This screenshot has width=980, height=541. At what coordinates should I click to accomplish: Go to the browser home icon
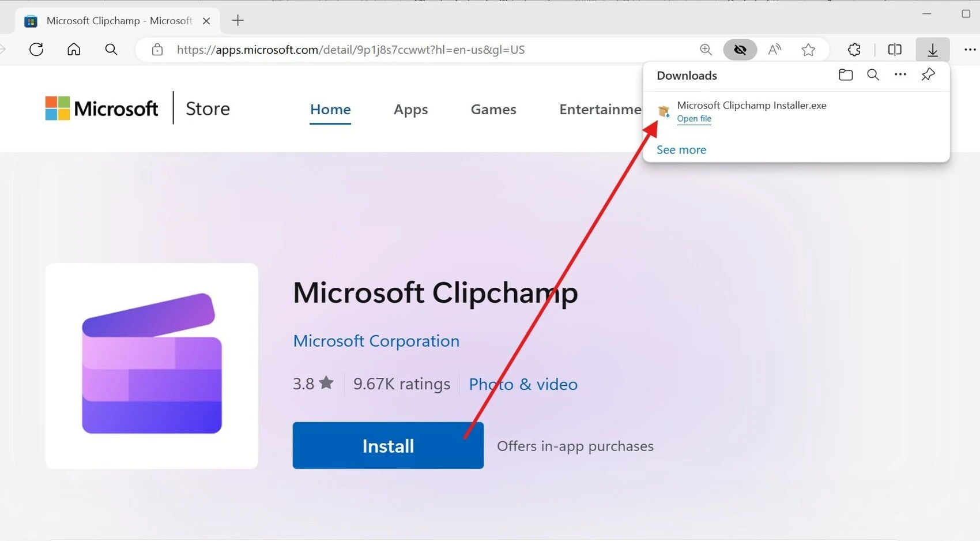click(x=74, y=50)
